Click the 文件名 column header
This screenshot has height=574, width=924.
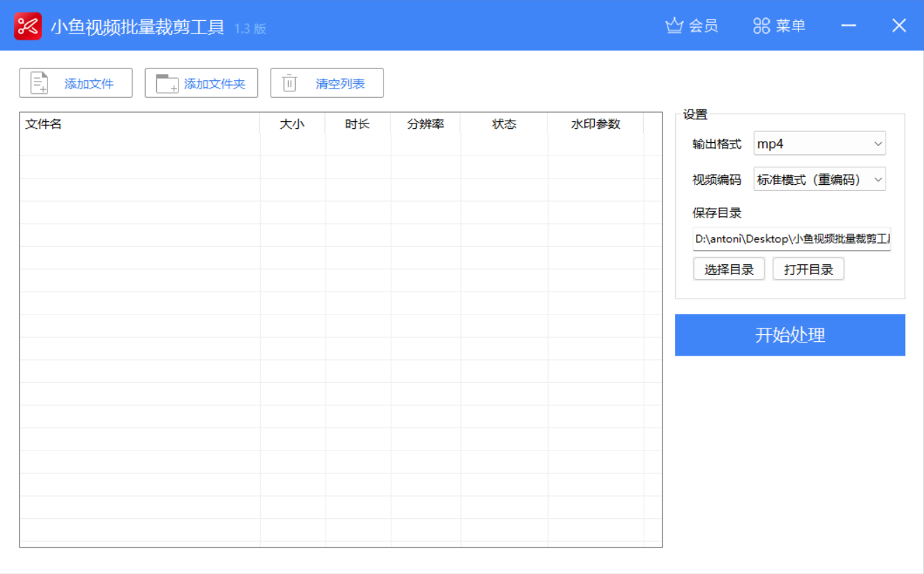(x=44, y=123)
